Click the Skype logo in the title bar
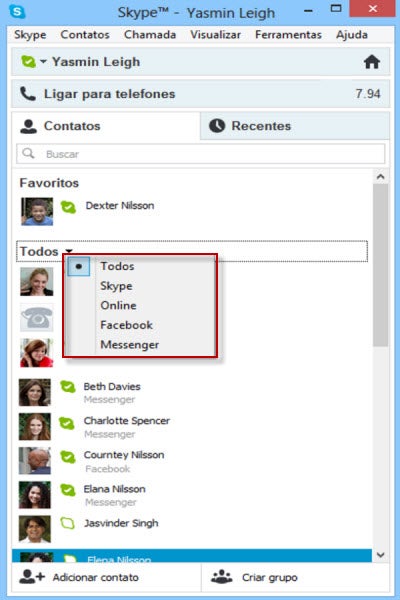Image resolution: width=400 pixels, height=600 pixels. 17,11
